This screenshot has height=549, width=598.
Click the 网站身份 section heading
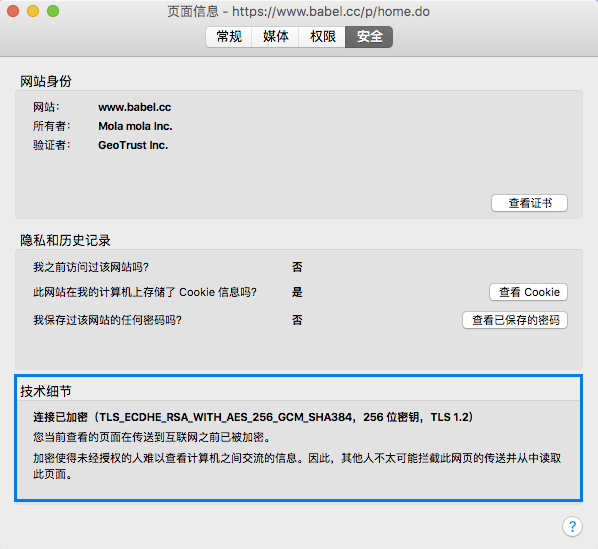46,81
